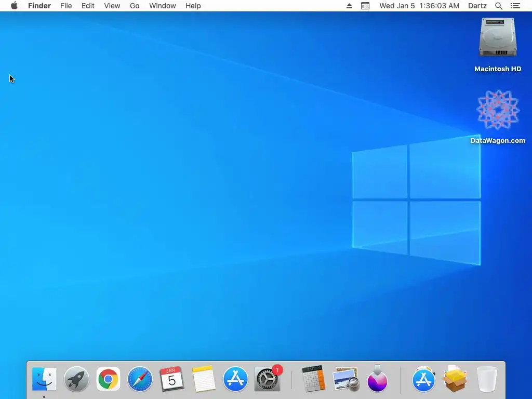The image size is (532, 399).
Task: Open Finder from the Dock
Action: 44,379
